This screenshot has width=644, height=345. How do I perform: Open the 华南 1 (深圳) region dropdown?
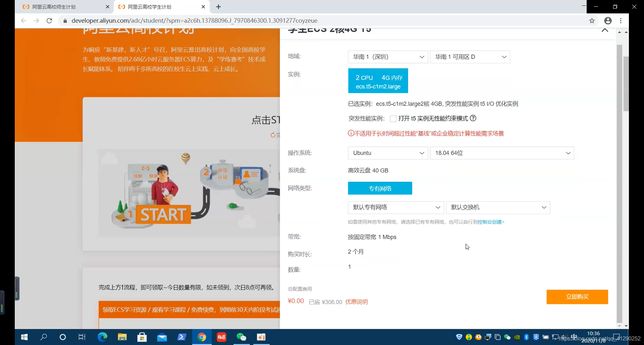click(x=388, y=57)
